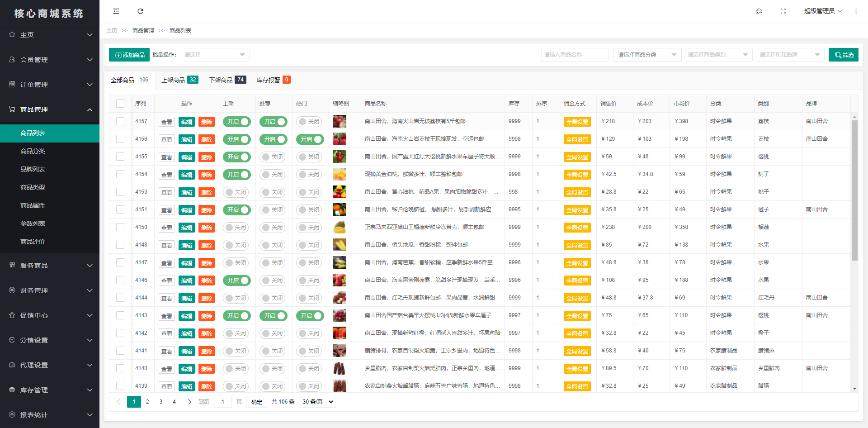Turn off 上架 switch for product 4157
The width and height of the screenshot is (868, 428).
click(x=236, y=122)
